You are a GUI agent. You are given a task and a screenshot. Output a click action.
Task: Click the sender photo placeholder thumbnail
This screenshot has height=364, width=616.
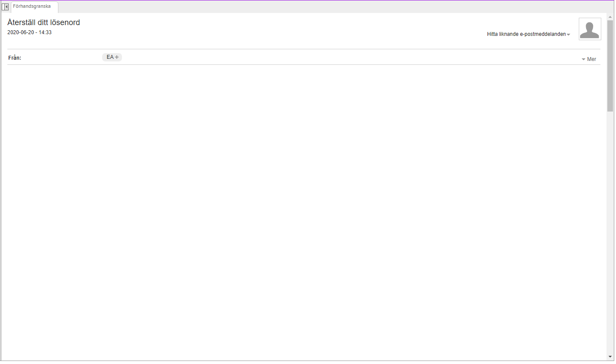[x=590, y=29]
